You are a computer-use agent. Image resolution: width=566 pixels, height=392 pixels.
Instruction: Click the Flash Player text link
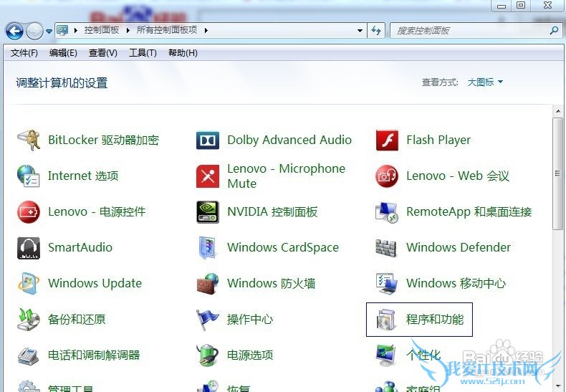[438, 140]
